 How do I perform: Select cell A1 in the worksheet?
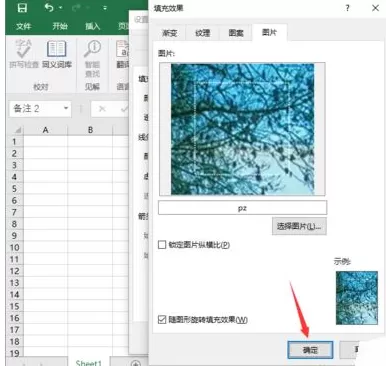45,142
